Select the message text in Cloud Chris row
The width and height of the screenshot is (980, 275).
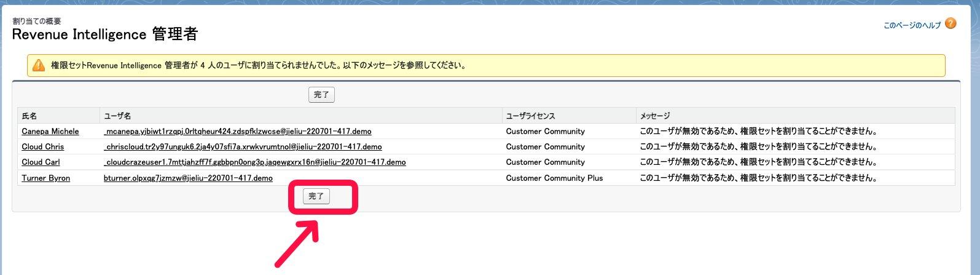758,146
